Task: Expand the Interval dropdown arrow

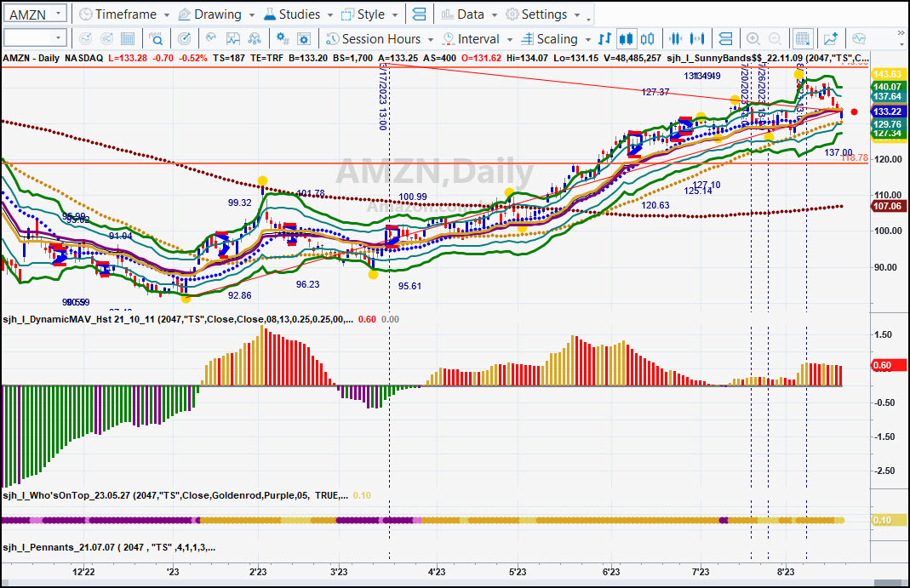Action: (510, 39)
